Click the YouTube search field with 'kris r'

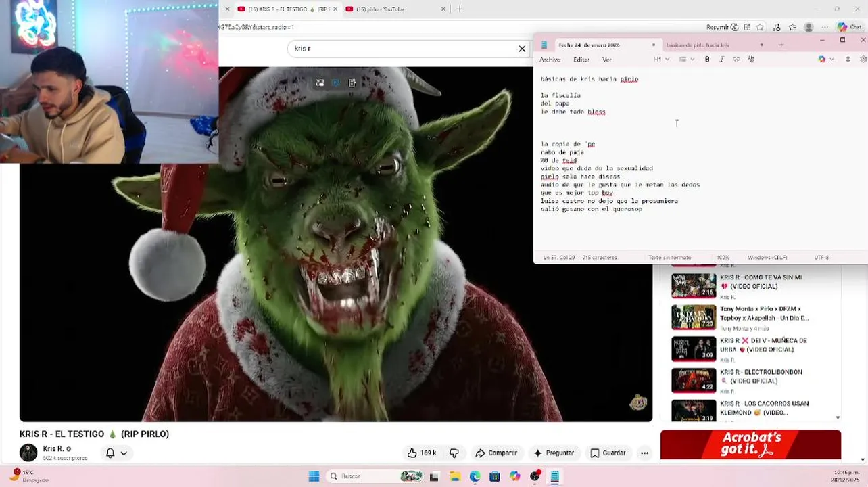click(x=402, y=49)
